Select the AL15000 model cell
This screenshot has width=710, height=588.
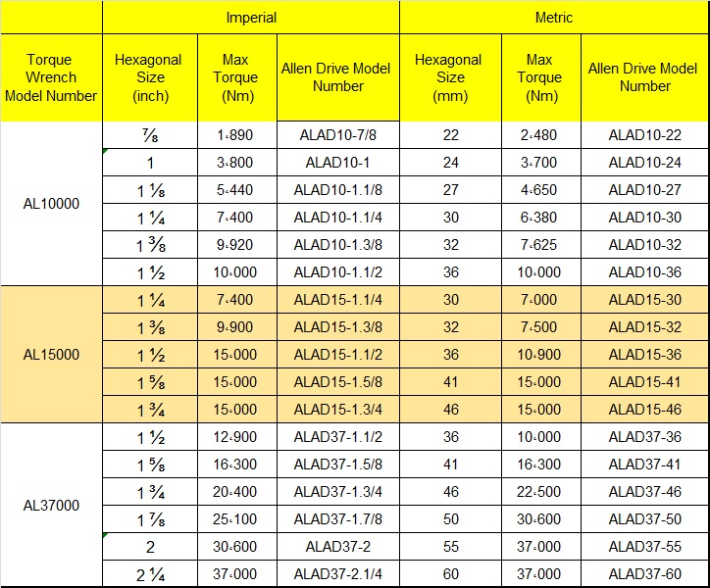click(51, 355)
